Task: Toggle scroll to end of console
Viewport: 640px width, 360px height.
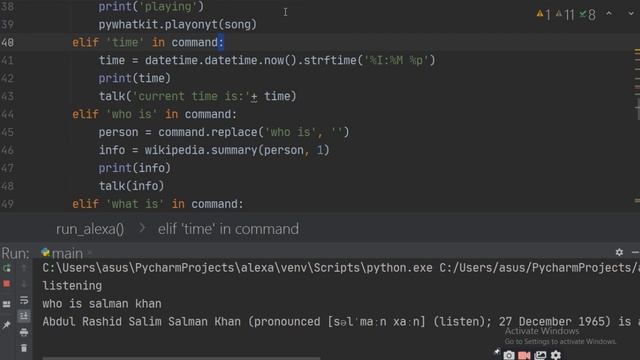Action: click(x=24, y=316)
